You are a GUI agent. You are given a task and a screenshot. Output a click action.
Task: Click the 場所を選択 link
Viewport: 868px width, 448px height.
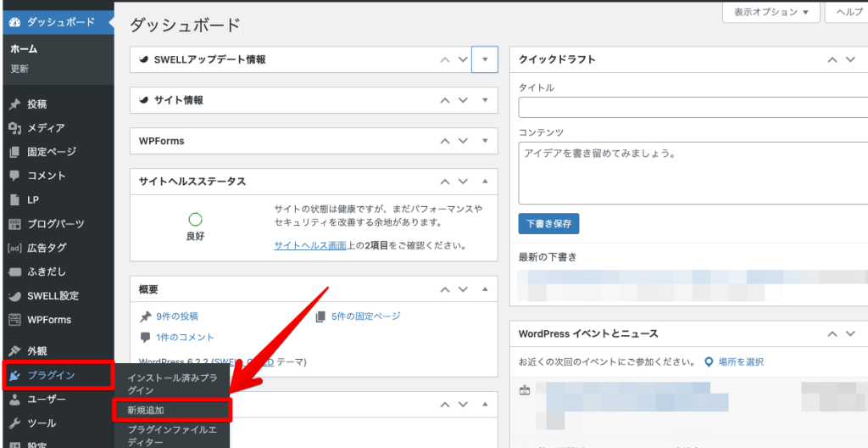741,362
